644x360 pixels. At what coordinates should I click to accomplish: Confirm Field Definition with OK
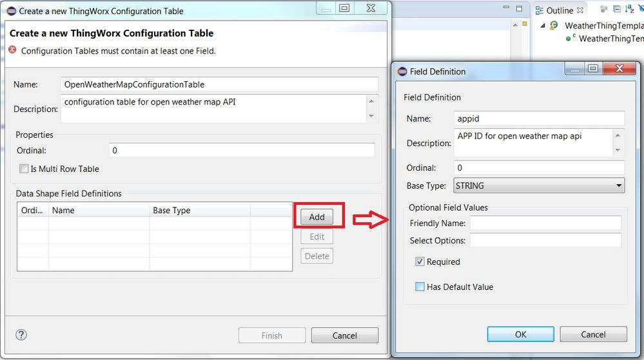[520, 334]
